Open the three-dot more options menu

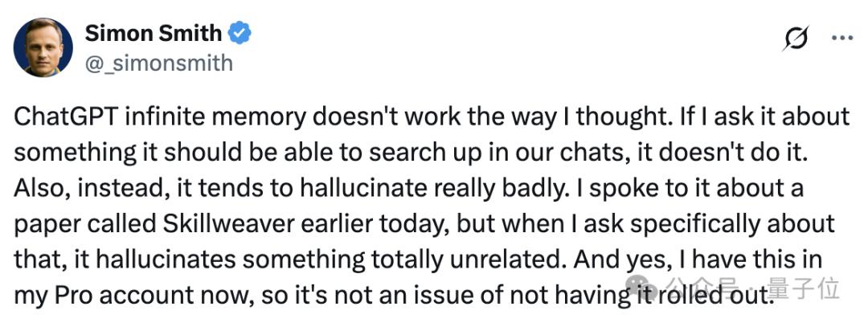[841, 38]
